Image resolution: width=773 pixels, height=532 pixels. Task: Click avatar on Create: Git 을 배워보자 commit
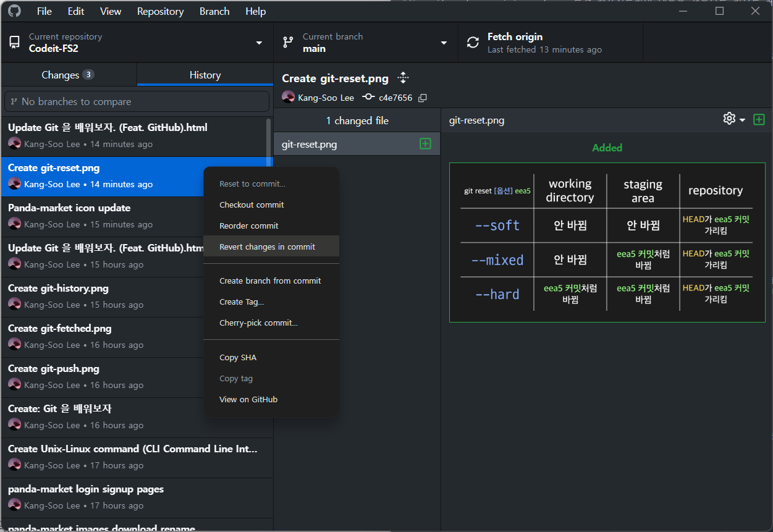coord(15,425)
